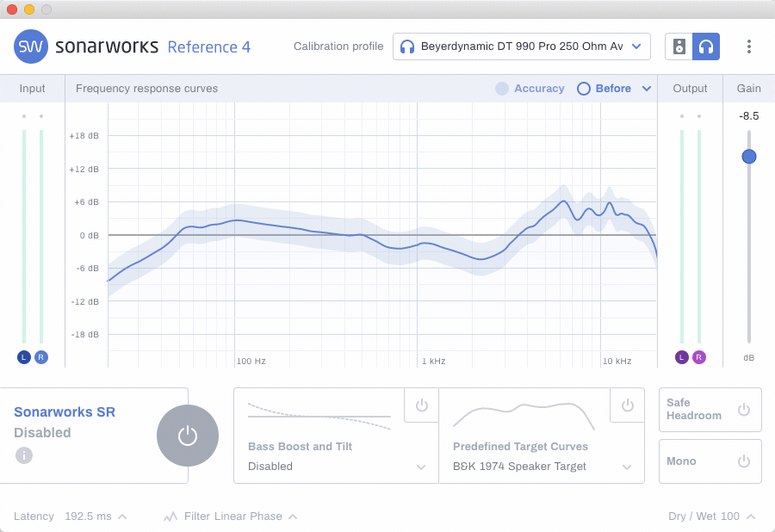This screenshot has height=532, width=775.
Task: Click the Sonarworks SW logo icon
Action: coord(31,46)
